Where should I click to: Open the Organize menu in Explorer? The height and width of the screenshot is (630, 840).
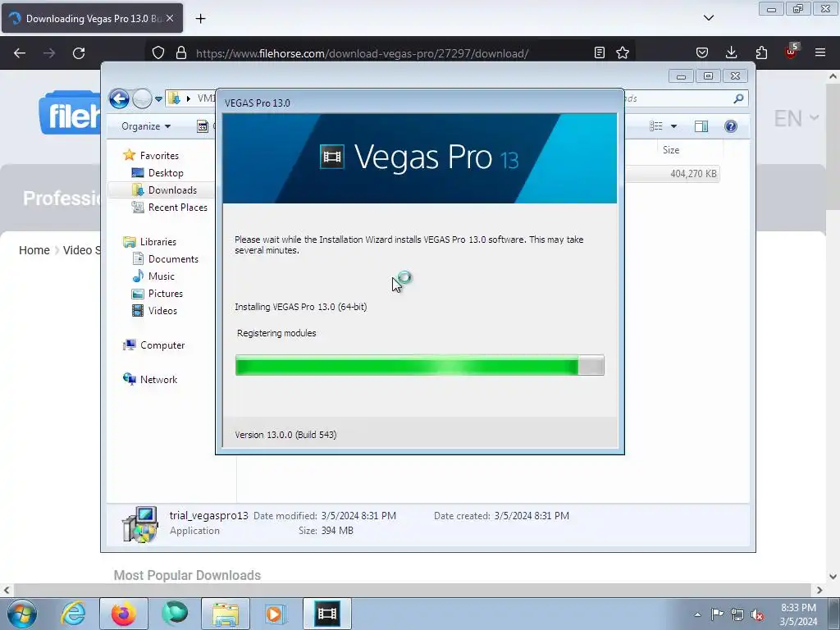146,126
